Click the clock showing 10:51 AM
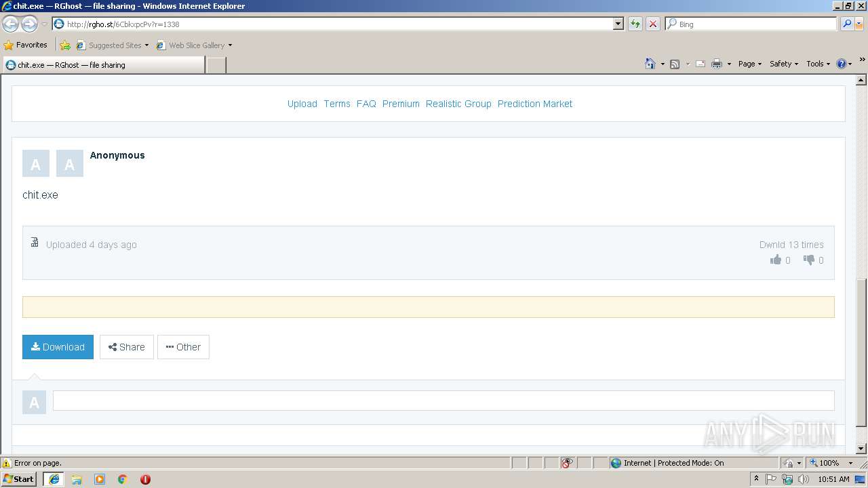 tap(833, 479)
